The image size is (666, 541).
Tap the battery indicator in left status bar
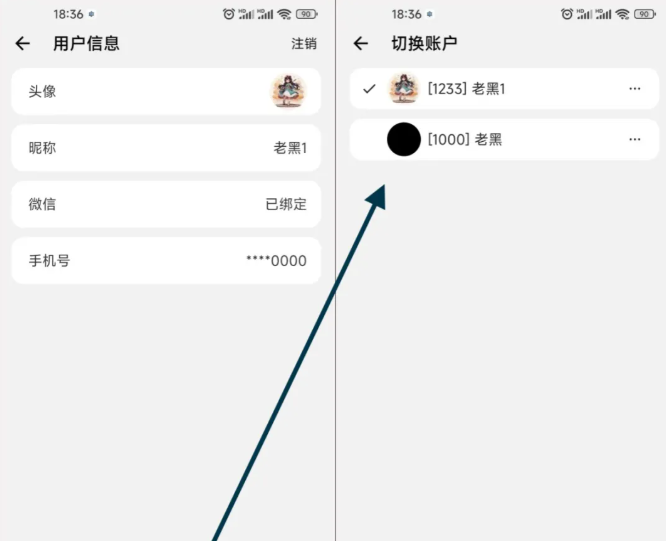tap(307, 14)
